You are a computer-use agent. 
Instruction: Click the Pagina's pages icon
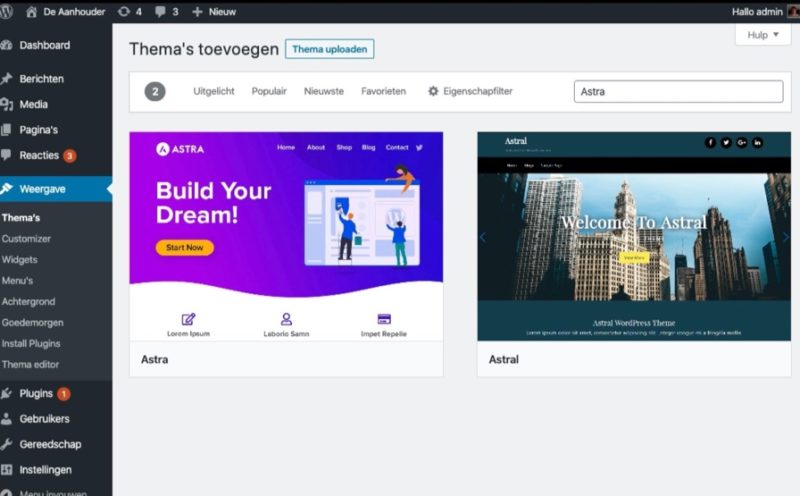[x=6, y=130]
